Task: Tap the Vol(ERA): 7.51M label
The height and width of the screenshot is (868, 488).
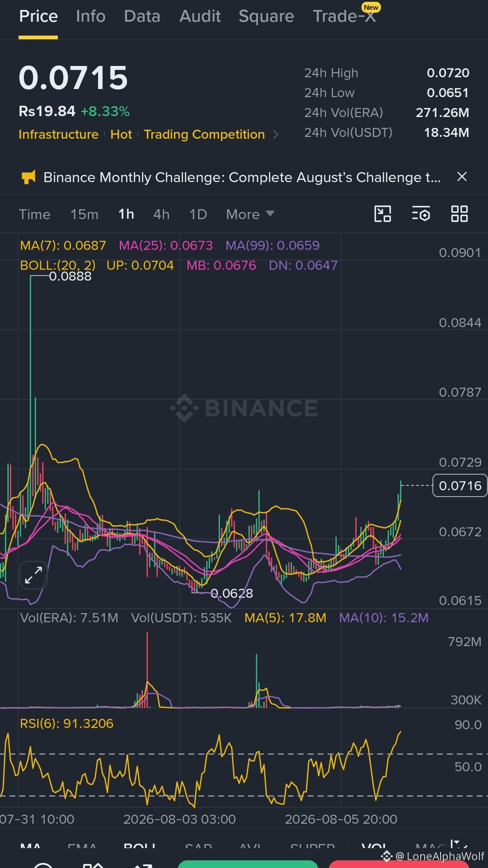Action: click(x=69, y=618)
